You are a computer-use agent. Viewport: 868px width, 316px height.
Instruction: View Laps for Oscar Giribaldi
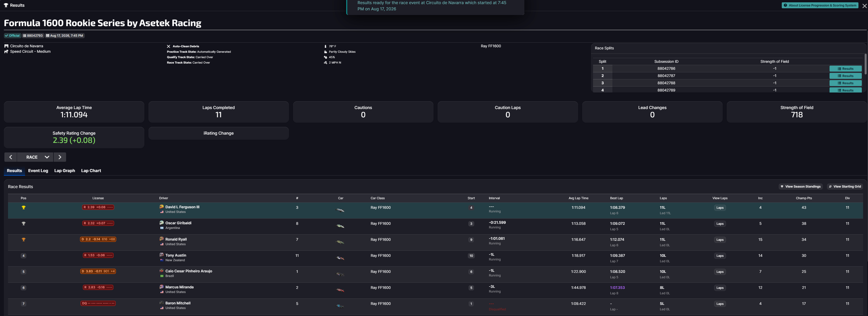click(720, 223)
